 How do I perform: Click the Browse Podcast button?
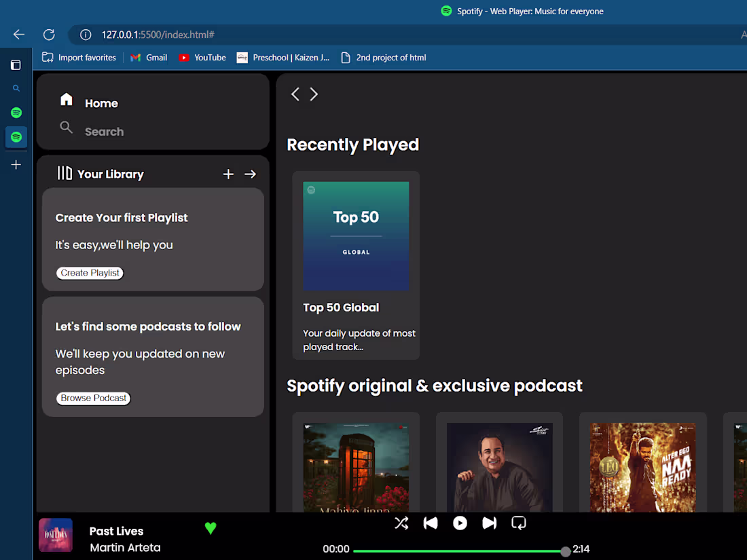pos(93,398)
